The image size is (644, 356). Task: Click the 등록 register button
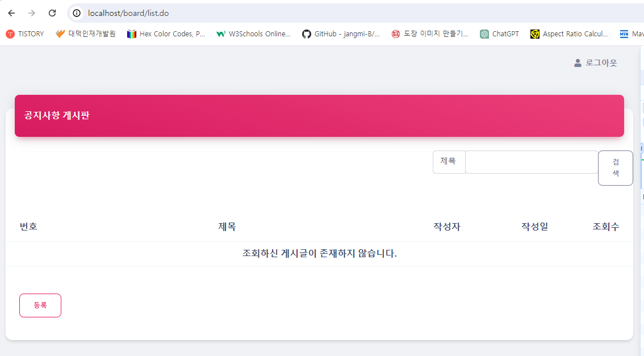(40, 305)
